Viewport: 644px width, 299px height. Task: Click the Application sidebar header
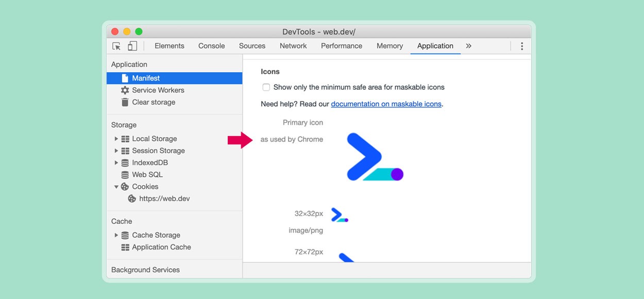point(129,64)
